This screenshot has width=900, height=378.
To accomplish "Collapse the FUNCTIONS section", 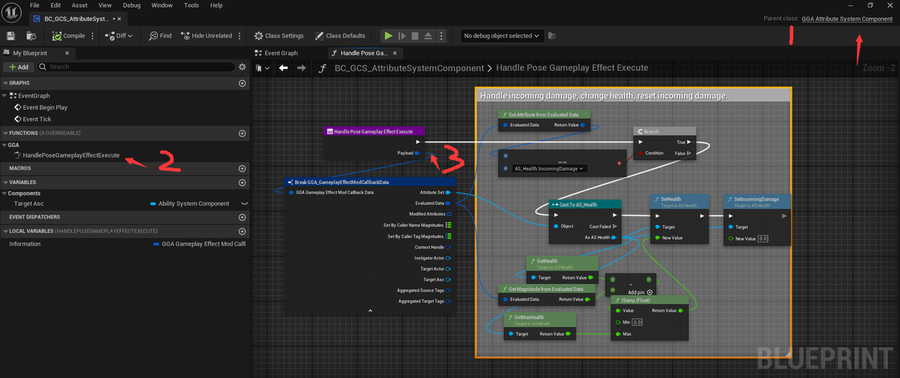I will coord(5,133).
